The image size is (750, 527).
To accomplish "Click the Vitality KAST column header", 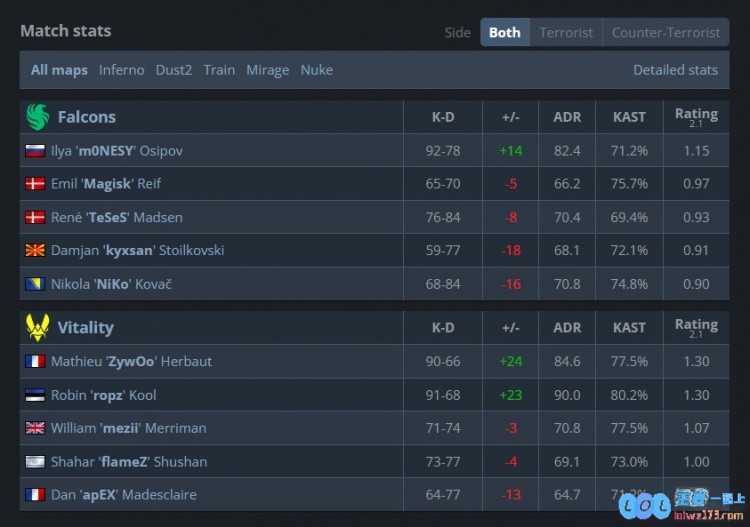I will pyautogui.click(x=629, y=328).
